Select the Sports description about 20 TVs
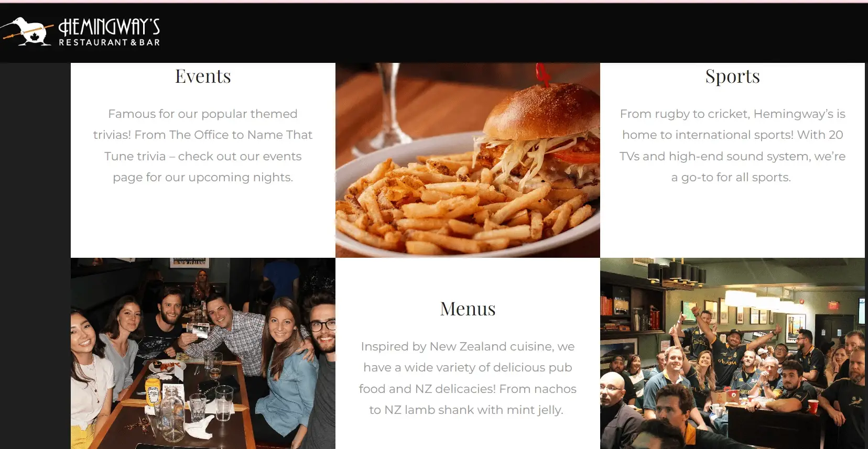868x449 pixels. tap(732, 146)
